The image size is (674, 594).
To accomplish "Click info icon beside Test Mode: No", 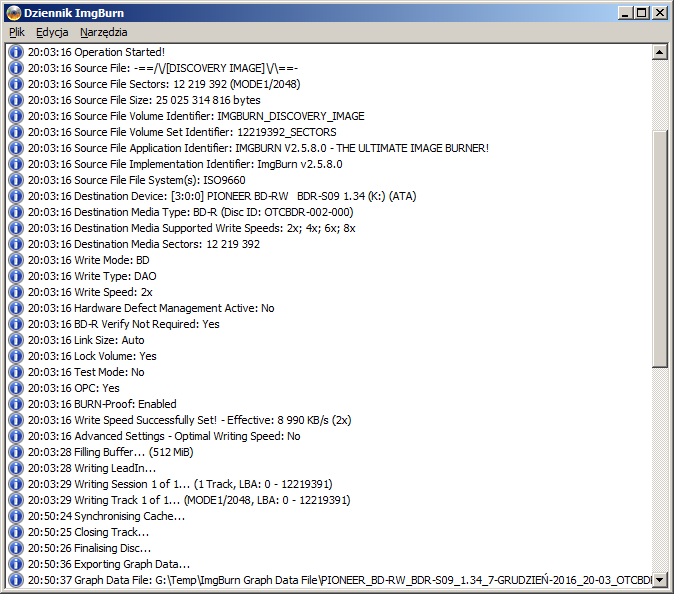I will [15, 372].
